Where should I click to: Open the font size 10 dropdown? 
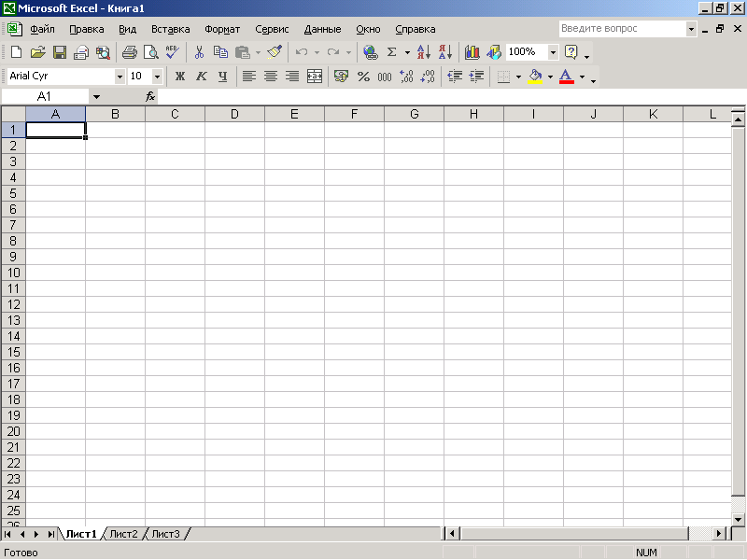[x=157, y=77]
